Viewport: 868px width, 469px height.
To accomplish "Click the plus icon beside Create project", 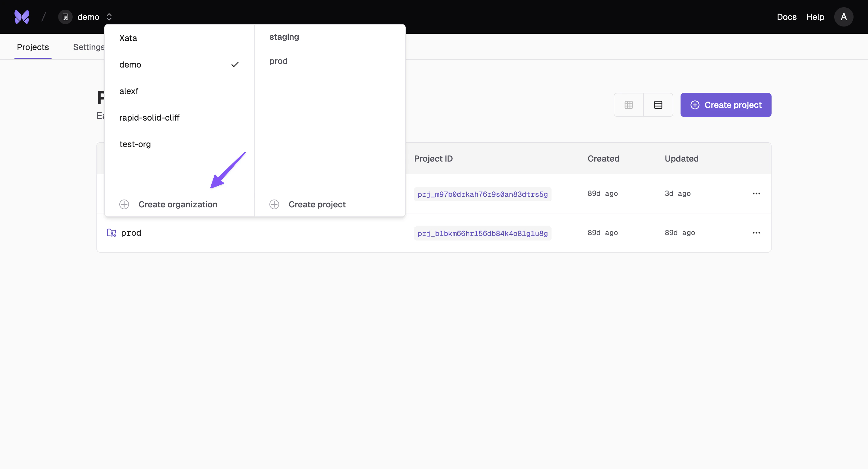I will [274, 204].
